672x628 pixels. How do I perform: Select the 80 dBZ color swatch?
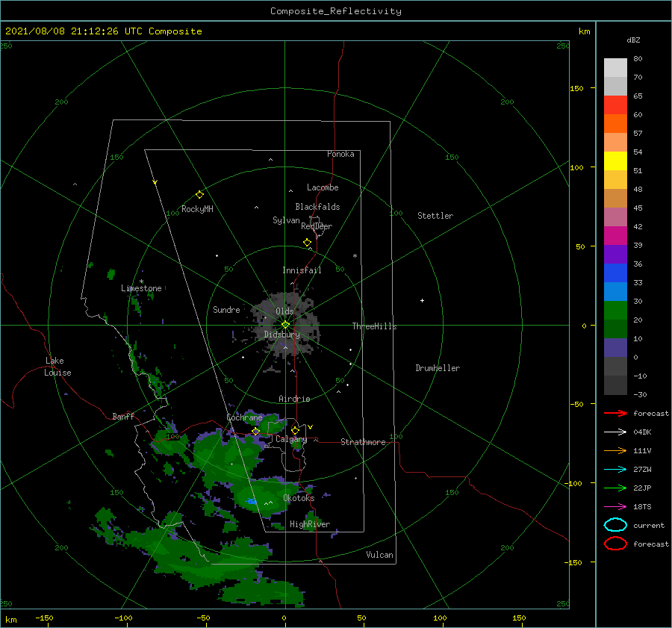(x=615, y=68)
